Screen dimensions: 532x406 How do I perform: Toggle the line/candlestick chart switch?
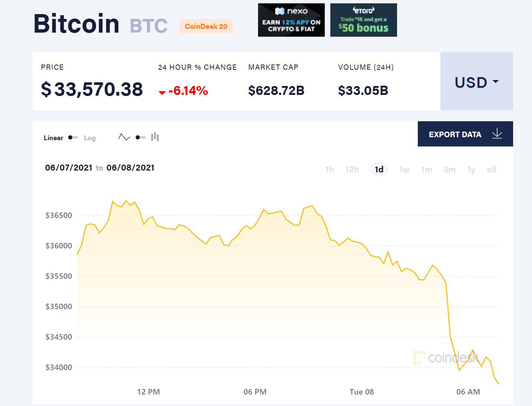coord(141,138)
